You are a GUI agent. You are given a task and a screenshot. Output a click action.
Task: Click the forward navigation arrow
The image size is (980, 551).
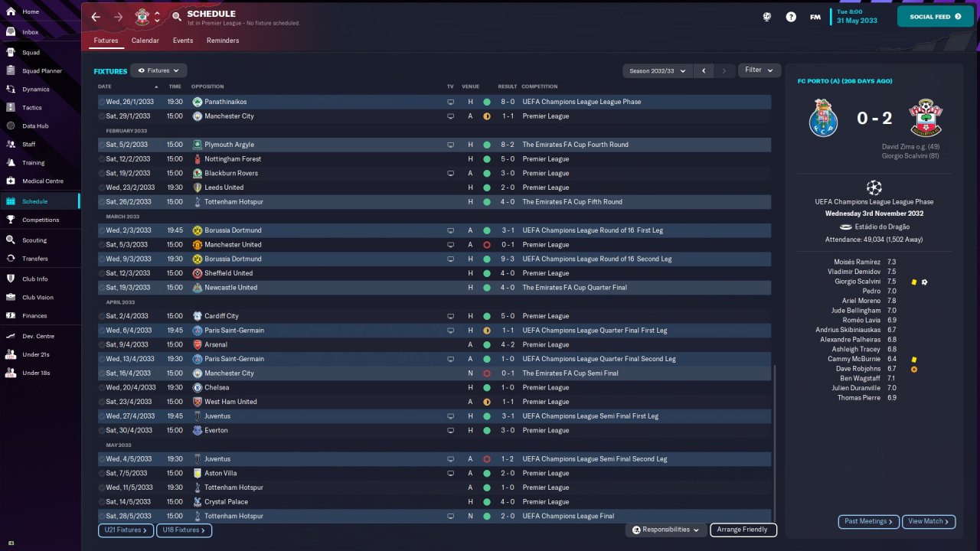pos(118,17)
